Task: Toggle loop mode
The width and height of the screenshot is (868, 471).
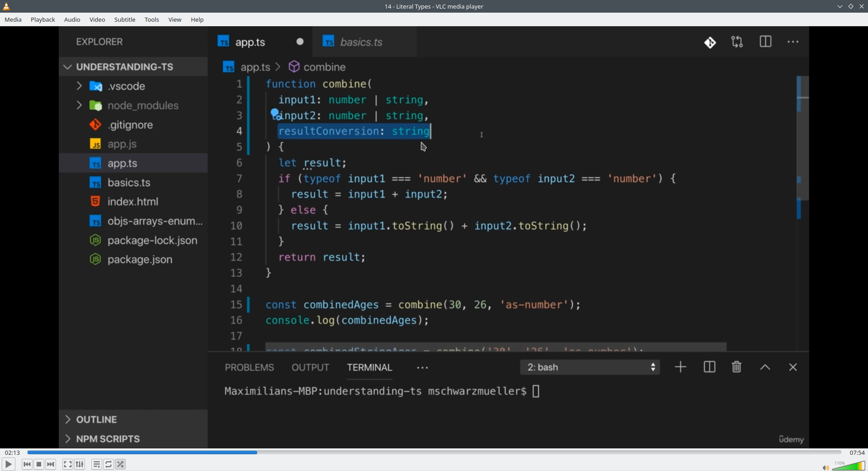Action: click(108, 464)
